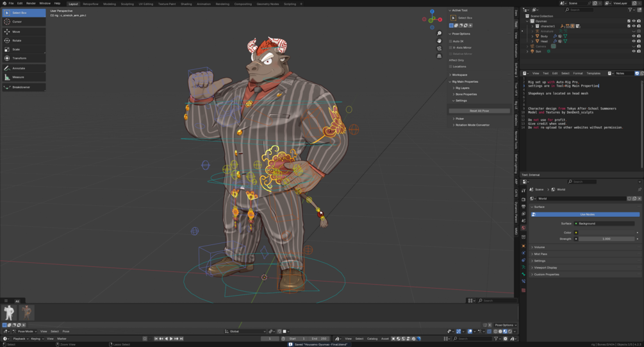The image size is (644, 347).
Task: Check the Affect Only Locations option
Action: coord(450,67)
